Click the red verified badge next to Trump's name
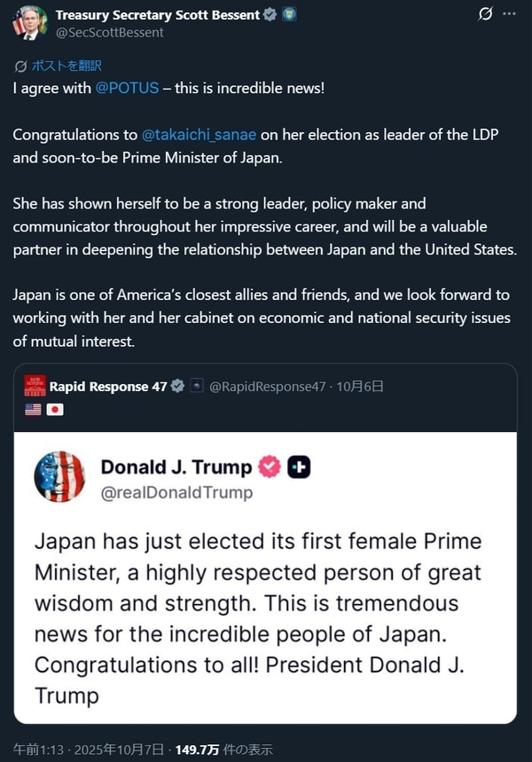532x762 pixels. tap(269, 467)
